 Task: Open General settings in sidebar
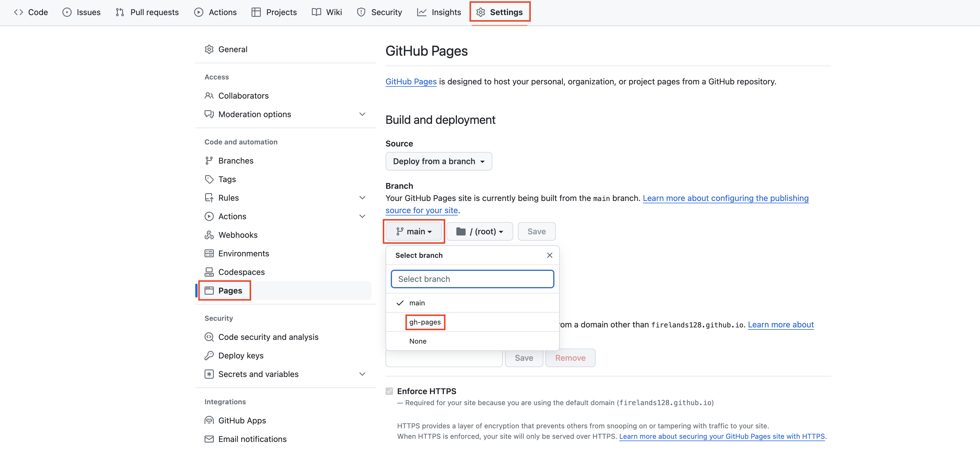pos(283,49)
